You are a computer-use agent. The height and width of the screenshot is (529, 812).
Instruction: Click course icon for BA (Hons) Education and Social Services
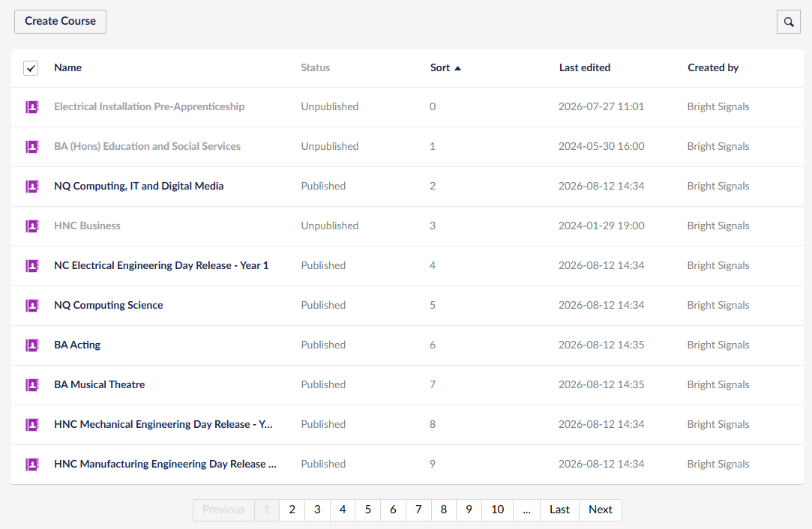(32, 146)
